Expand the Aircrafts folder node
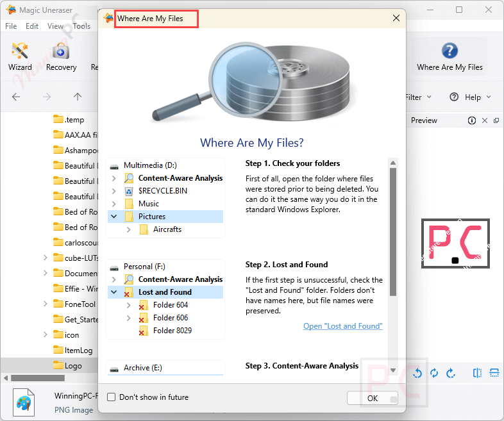 pos(129,229)
